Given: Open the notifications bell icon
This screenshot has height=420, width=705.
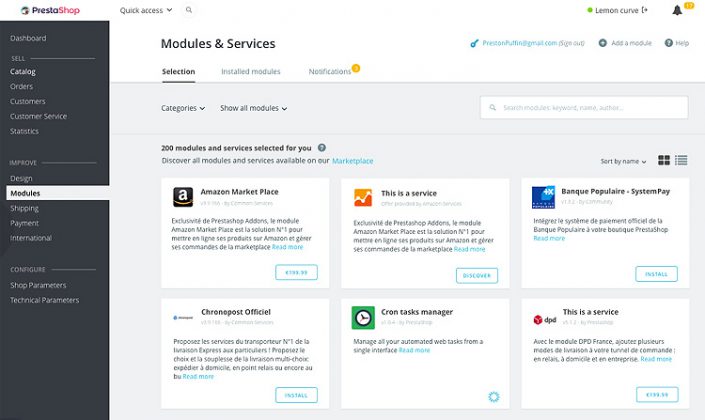Looking at the screenshot, I should (x=677, y=10).
